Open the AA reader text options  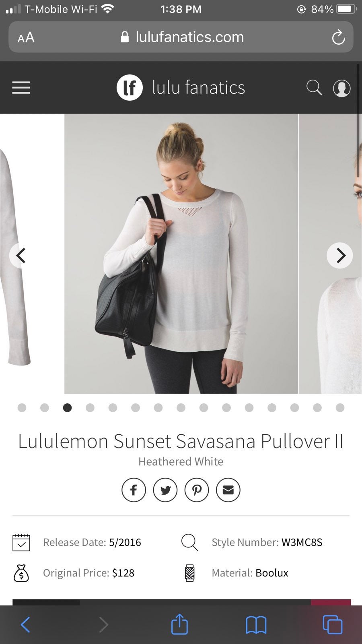point(26,37)
